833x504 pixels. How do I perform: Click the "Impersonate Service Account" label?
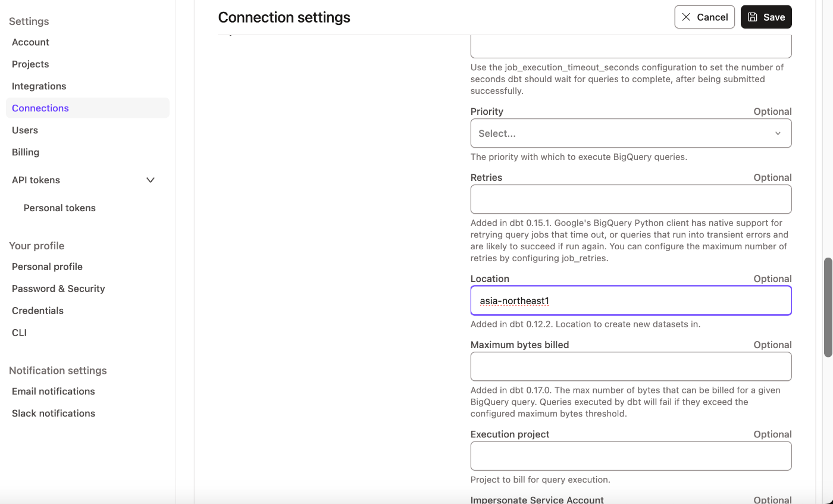pyautogui.click(x=537, y=500)
